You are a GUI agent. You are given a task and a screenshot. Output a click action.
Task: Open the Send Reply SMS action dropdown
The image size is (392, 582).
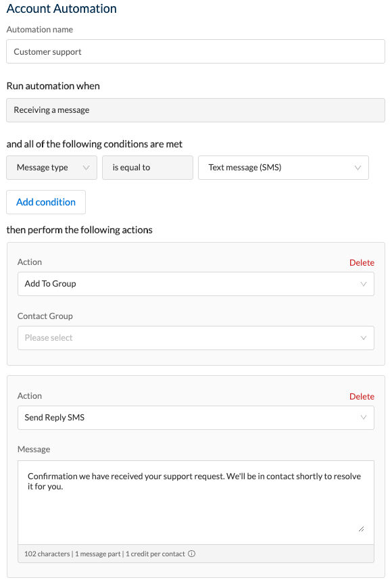pos(196,418)
